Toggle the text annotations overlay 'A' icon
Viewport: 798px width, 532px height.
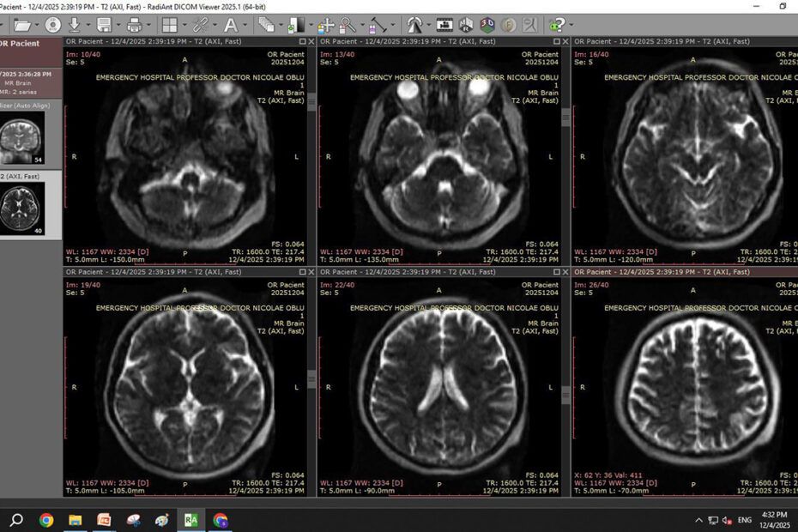(x=230, y=25)
